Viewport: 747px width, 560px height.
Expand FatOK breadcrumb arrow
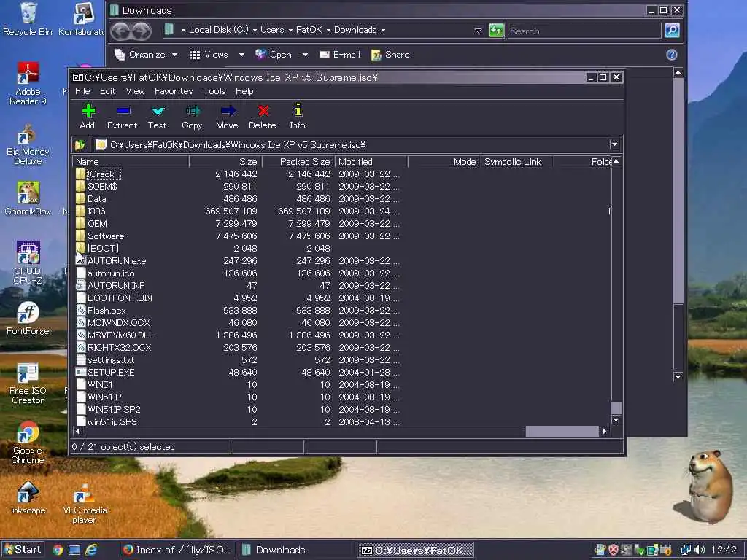click(328, 31)
